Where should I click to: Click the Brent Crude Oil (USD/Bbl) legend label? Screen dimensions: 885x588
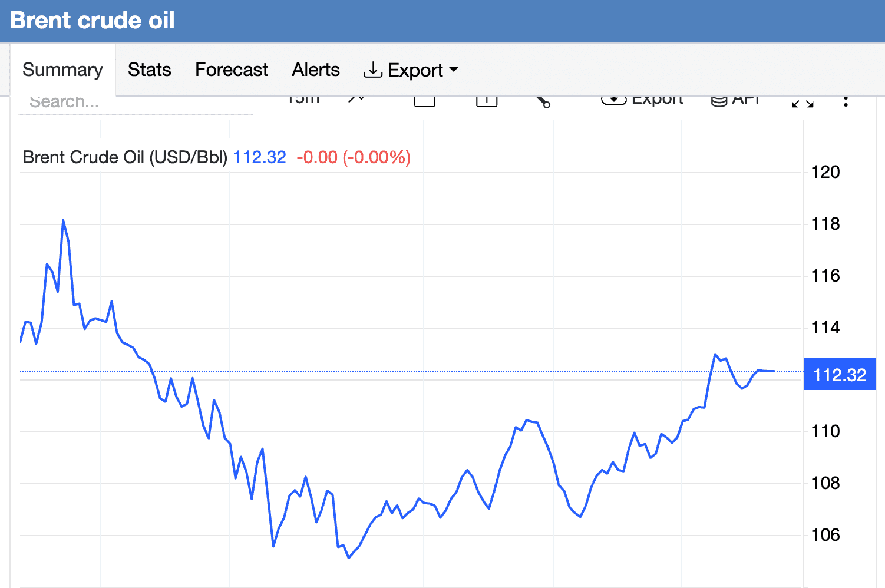click(x=125, y=157)
